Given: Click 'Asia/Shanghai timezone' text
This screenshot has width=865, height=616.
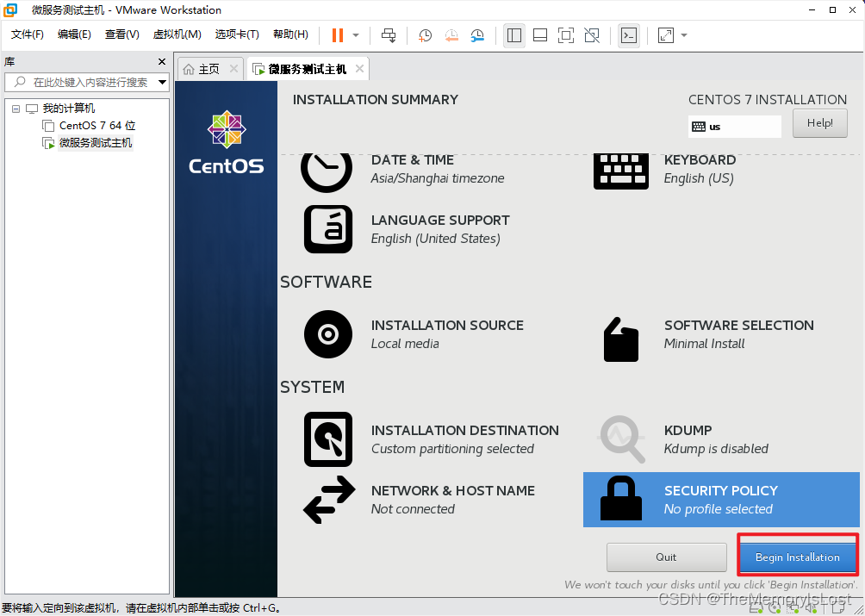Looking at the screenshot, I should [x=438, y=178].
